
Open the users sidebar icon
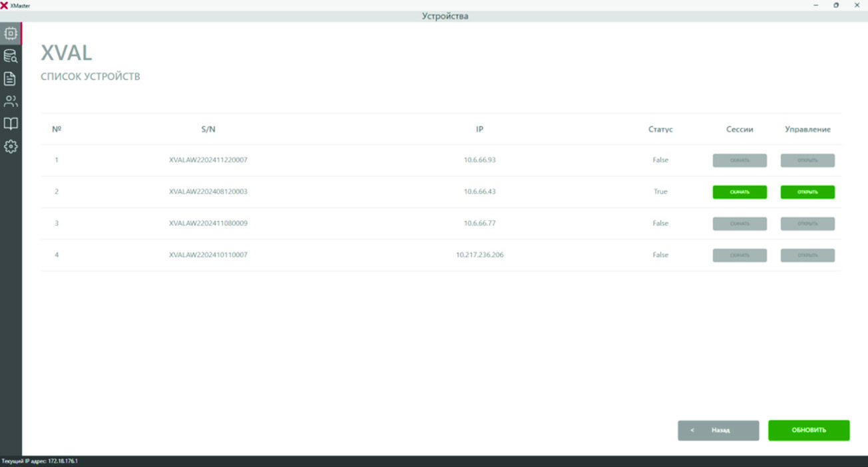coord(11,101)
